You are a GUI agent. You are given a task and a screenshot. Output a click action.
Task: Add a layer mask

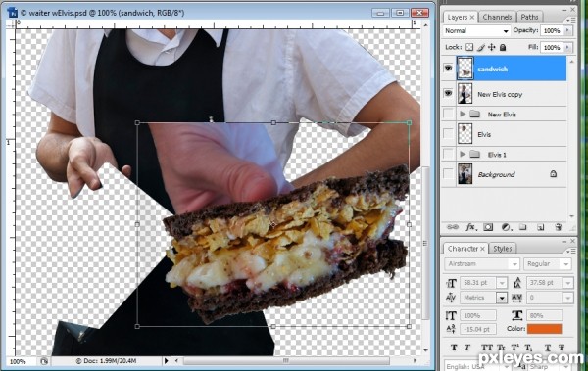pos(488,227)
